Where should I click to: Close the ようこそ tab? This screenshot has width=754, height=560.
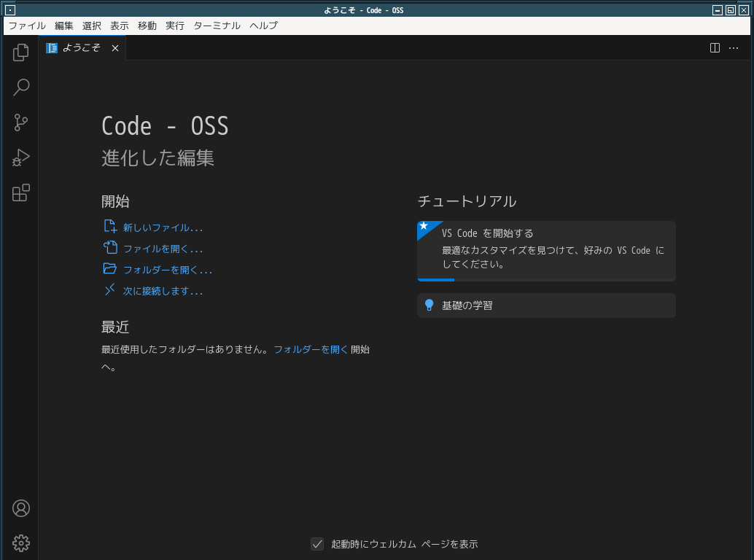click(115, 47)
